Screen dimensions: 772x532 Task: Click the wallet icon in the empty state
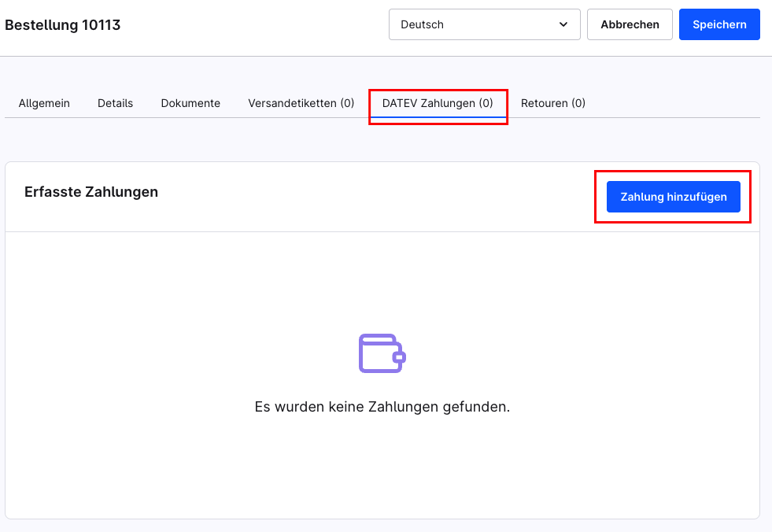click(x=381, y=353)
